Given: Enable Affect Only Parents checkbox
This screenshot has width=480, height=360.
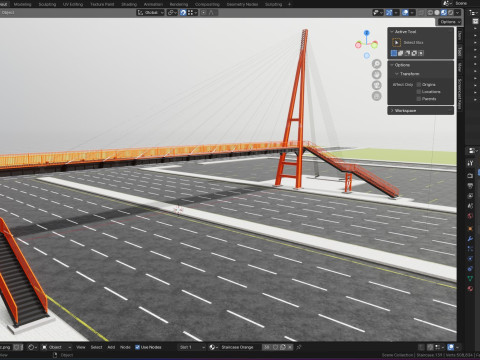Looking at the screenshot, I should tap(419, 99).
